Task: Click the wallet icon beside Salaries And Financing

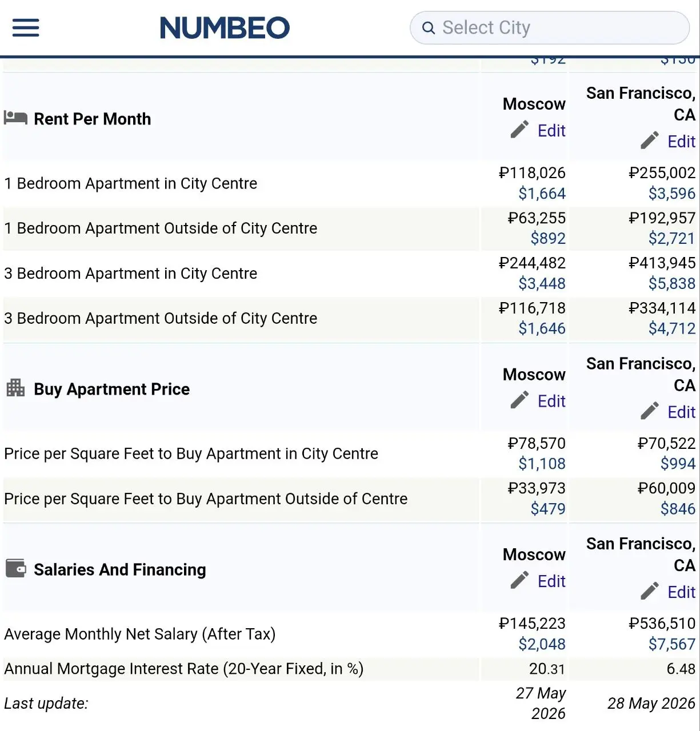Action: [x=15, y=568]
